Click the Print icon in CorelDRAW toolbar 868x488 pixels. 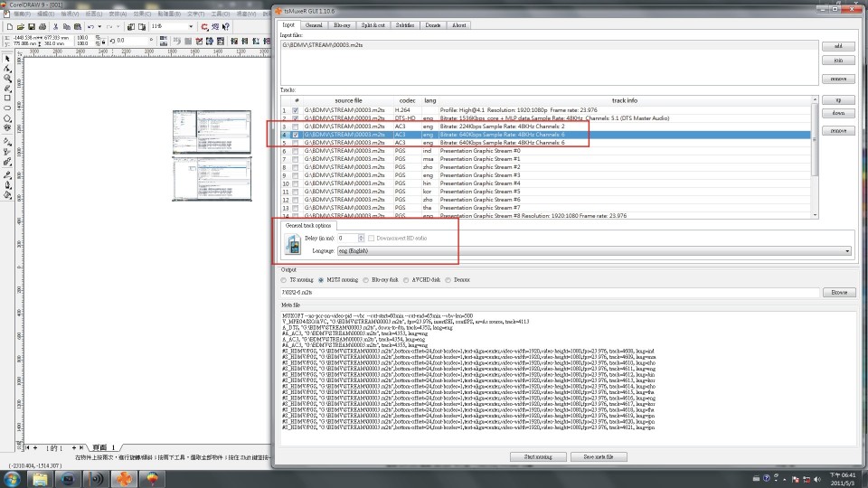[x=42, y=27]
